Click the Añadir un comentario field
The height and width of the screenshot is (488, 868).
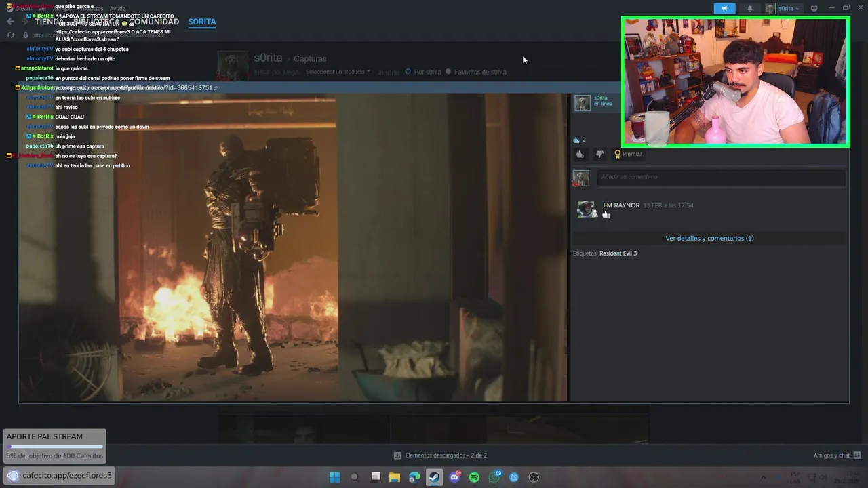[721, 177]
